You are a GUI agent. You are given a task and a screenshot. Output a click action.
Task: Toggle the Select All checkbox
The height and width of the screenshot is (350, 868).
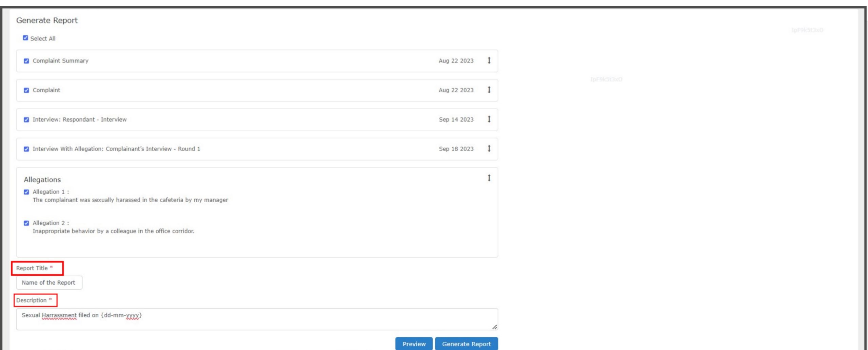click(x=25, y=38)
